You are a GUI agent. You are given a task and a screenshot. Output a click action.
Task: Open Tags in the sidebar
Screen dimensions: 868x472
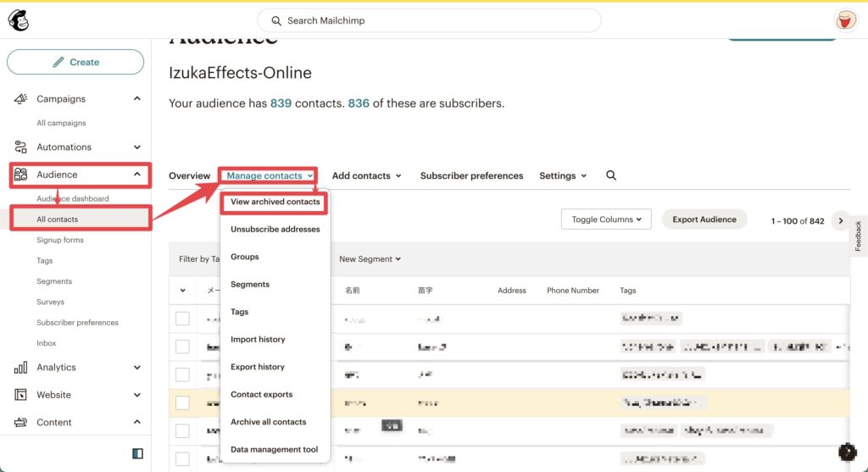(45, 261)
